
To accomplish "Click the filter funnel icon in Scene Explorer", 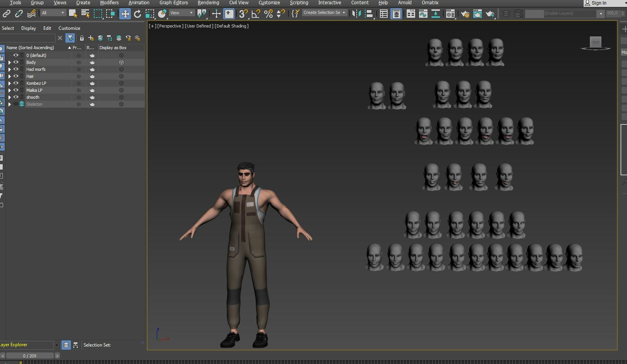I will (70, 38).
